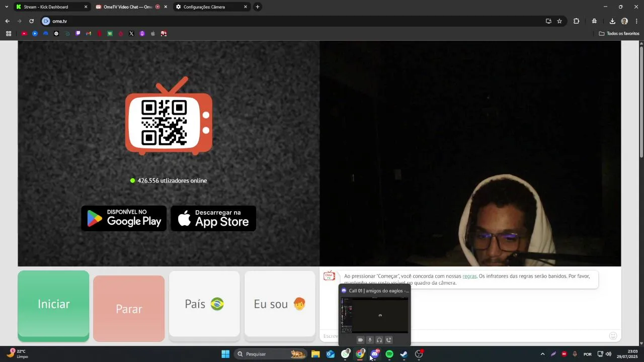Reload the ome.tv page
Viewport: 644px width, 362px height.
(x=31, y=21)
